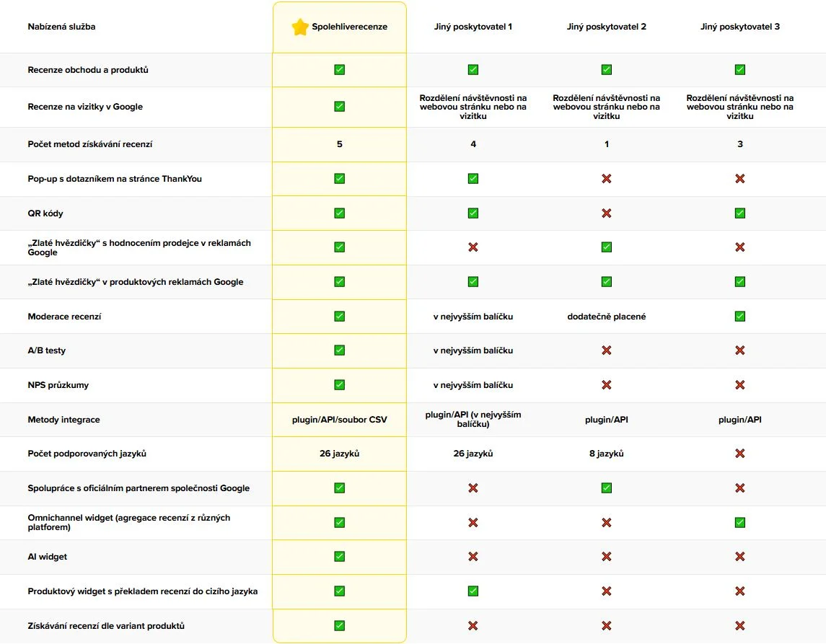Click the Jiný poskytovatel 3 column header

(739, 27)
